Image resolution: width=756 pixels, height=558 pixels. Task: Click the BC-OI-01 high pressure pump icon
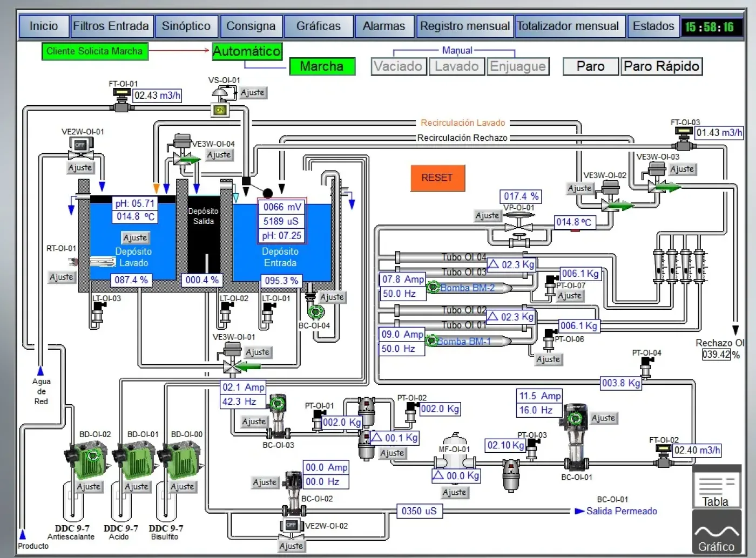pyautogui.click(x=576, y=436)
